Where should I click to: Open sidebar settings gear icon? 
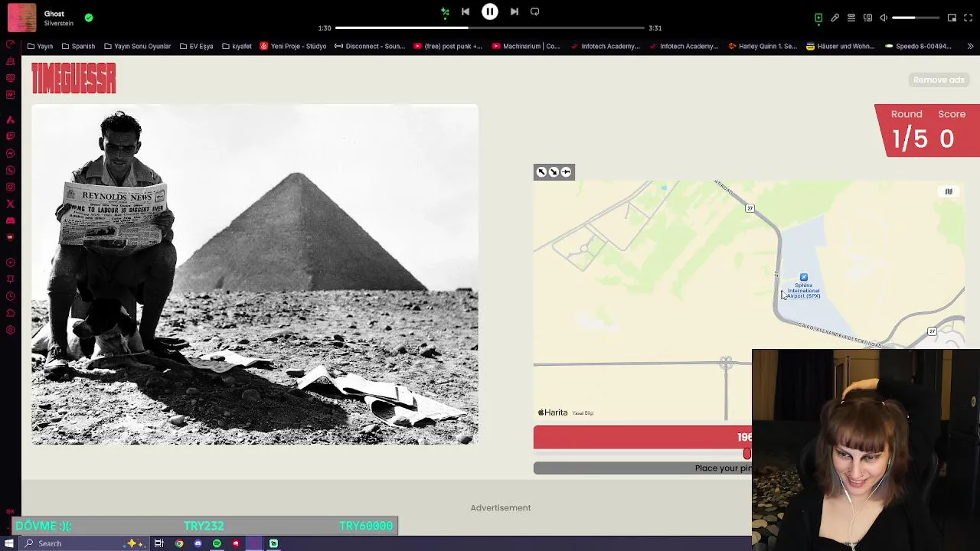[10, 330]
